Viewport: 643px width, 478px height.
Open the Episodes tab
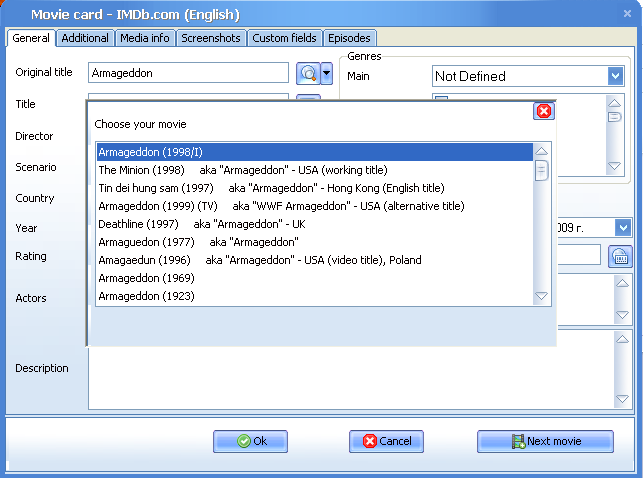(x=349, y=38)
